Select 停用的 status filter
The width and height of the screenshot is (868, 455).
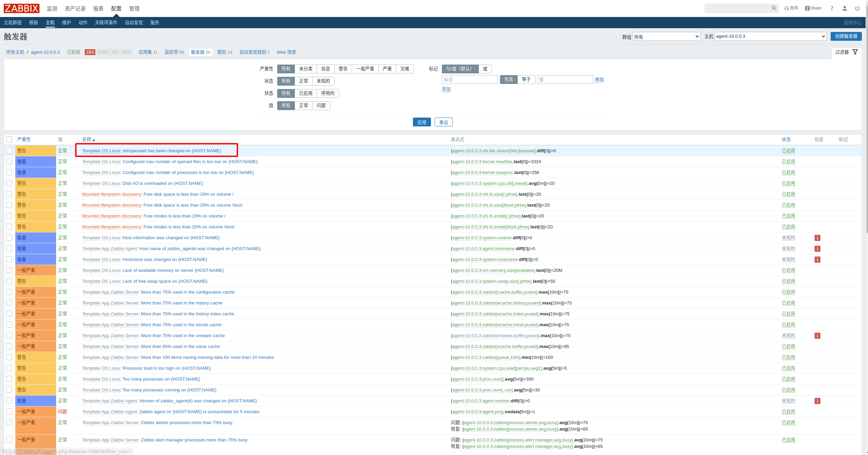pos(328,93)
